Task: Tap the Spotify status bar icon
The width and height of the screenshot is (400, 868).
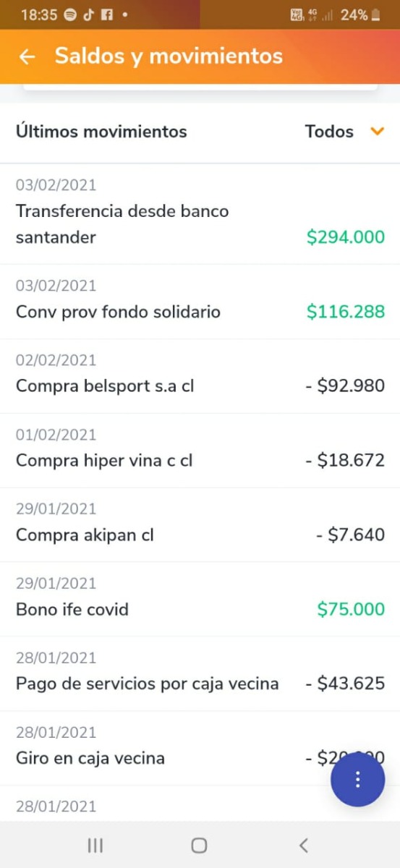Action: [70, 14]
